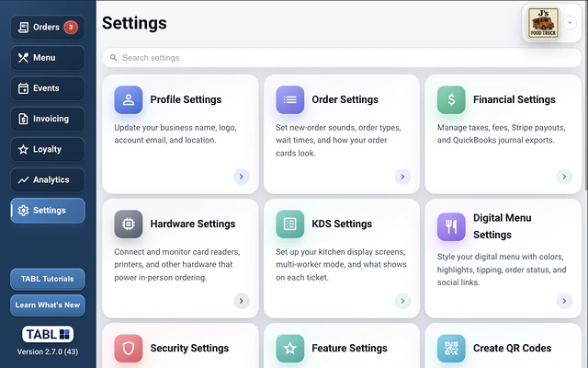Click J's Food Truck logo thumbnail
Screen dimensions: 588x368
[x=543, y=23]
